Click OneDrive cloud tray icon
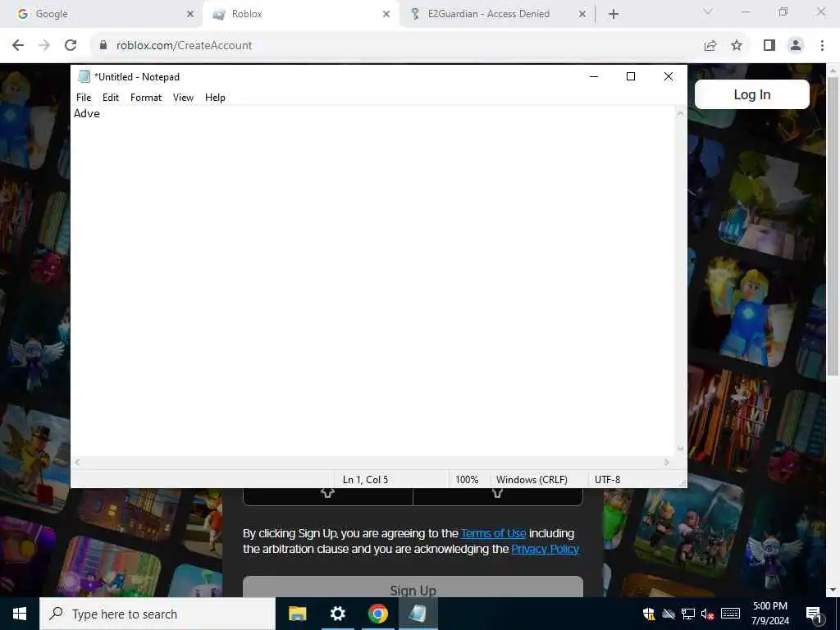The width and height of the screenshot is (840, 630). (x=668, y=614)
